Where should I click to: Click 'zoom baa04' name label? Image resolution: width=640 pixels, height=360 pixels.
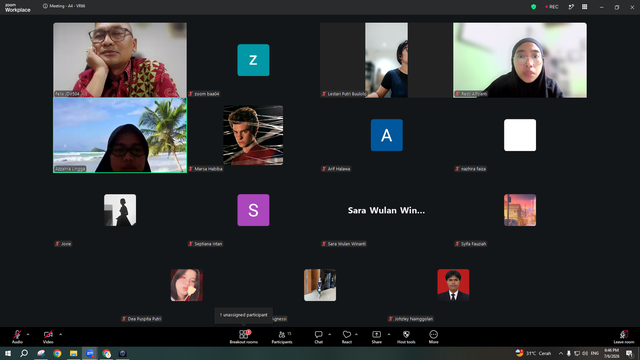pyautogui.click(x=207, y=94)
